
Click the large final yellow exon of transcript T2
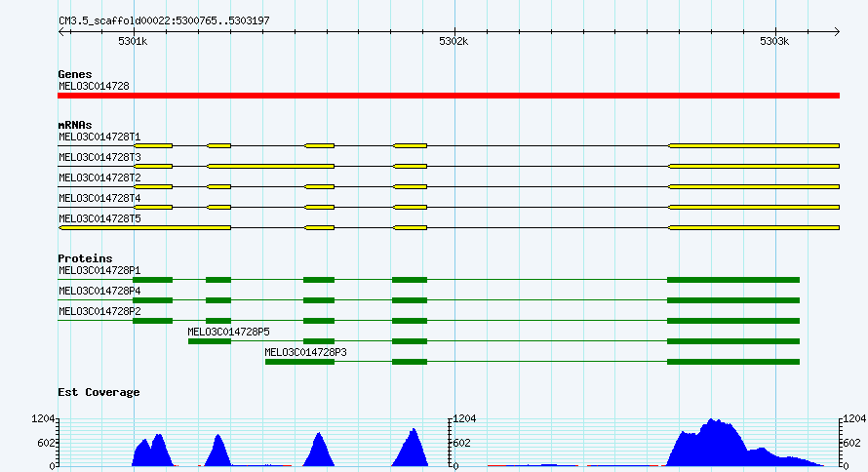click(x=754, y=187)
